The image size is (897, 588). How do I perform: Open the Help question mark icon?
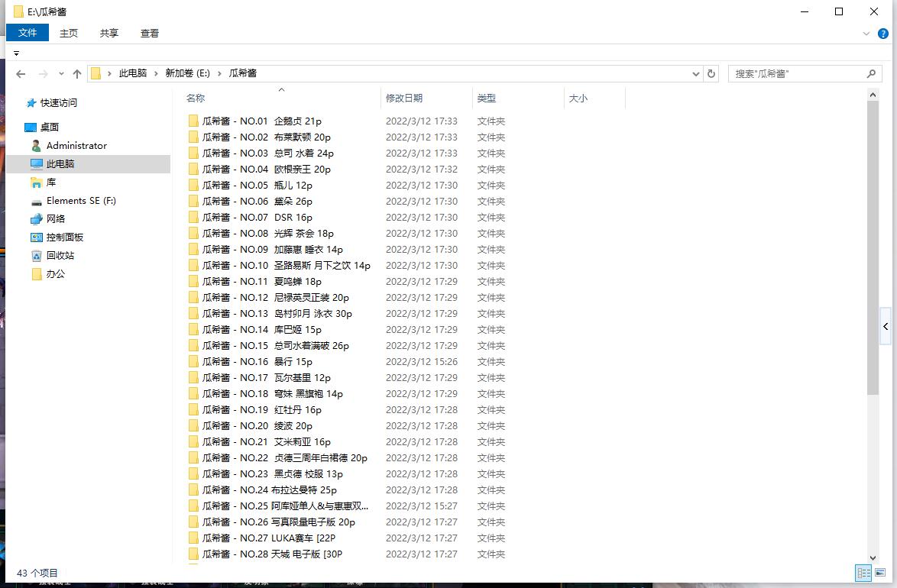pos(883,34)
